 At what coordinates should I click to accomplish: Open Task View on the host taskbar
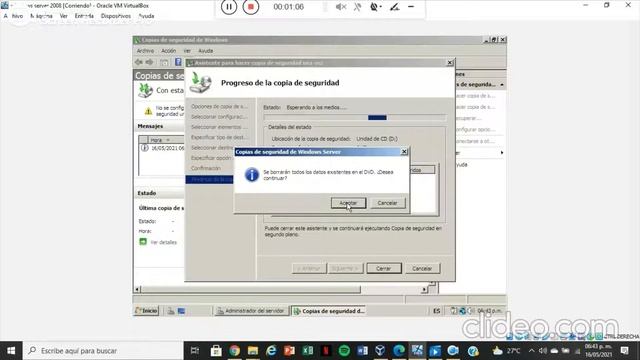pos(195,351)
